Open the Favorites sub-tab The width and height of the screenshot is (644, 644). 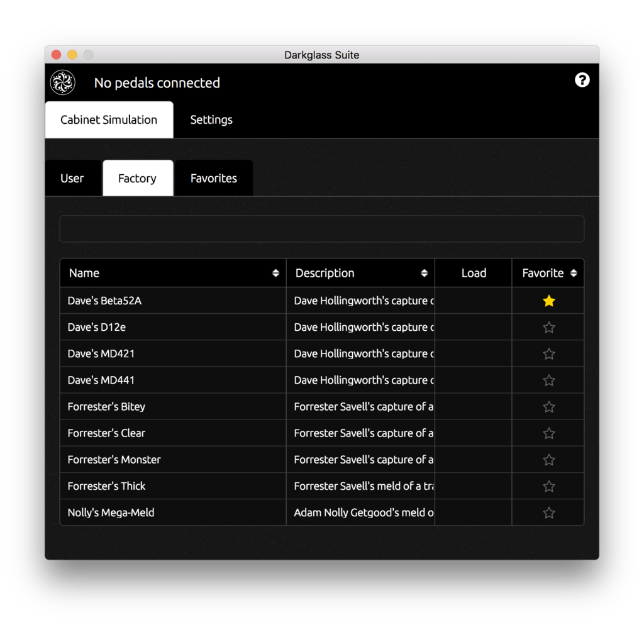[214, 179]
